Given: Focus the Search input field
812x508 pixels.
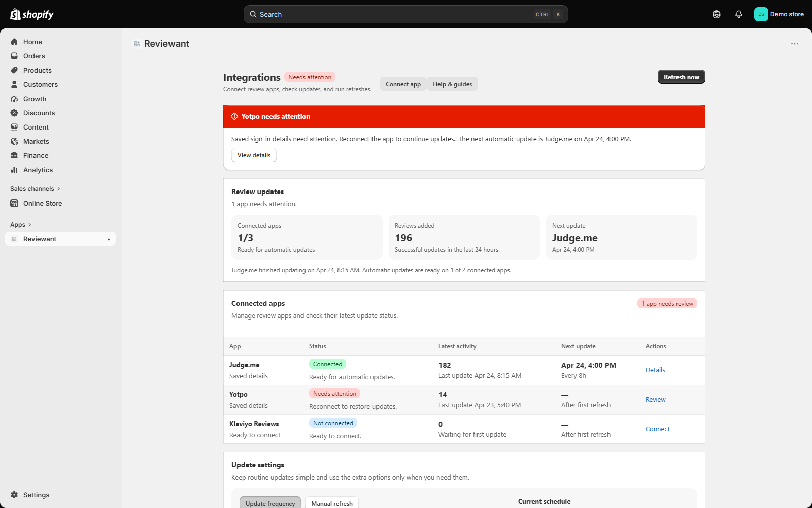Looking at the screenshot, I should click(x=406, y=14).
